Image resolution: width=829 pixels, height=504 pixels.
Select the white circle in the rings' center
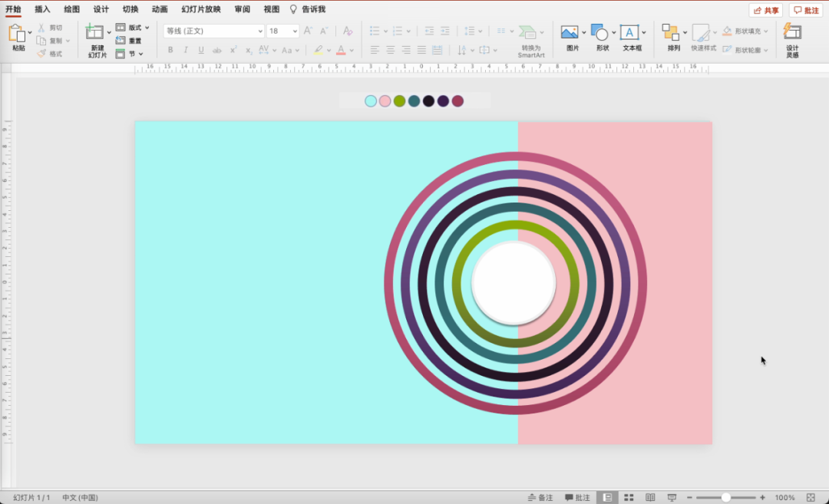pyautogui.click(x=514, y=282)
